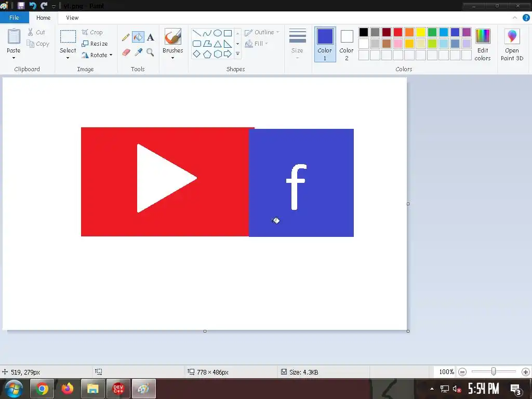The height and width of the screenshot is (399, 532).
Task: Click the zoom slider handle
Action: pos(494,372)
